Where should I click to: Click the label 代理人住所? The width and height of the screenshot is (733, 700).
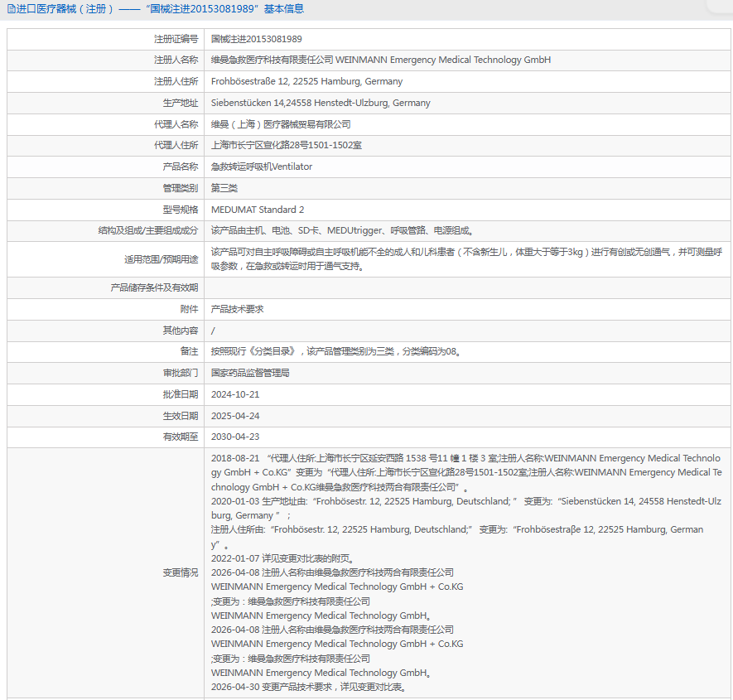click(176, 146)
